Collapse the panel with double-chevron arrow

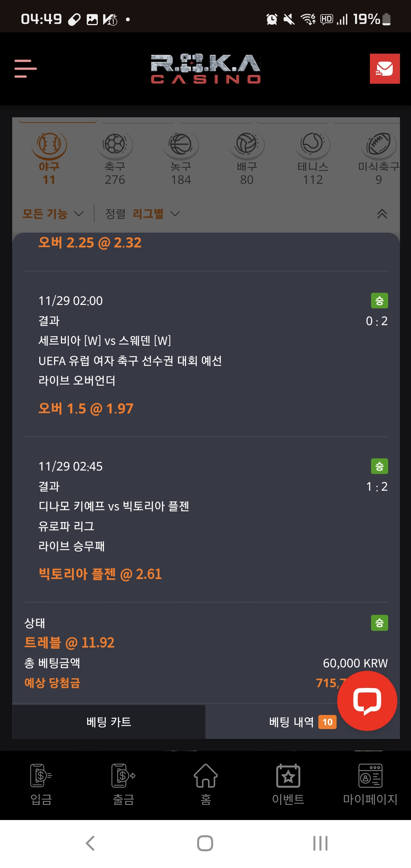382,214
